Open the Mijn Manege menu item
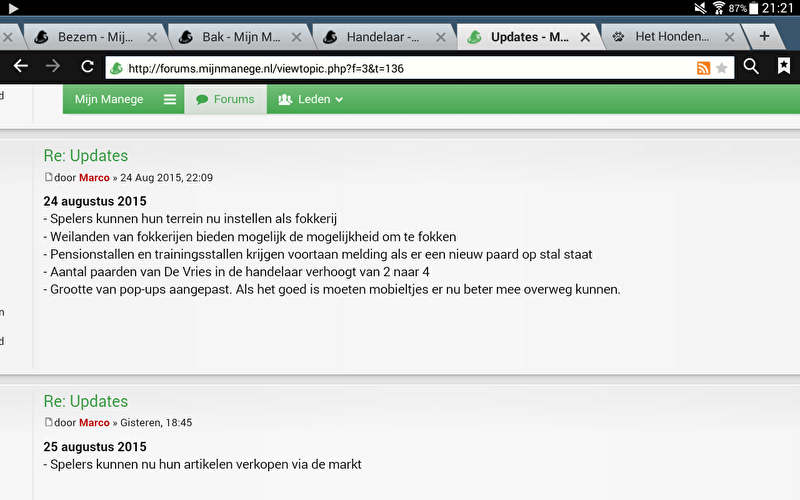Image resolution: width=800 pixels, height=500 pixels. 109,99
